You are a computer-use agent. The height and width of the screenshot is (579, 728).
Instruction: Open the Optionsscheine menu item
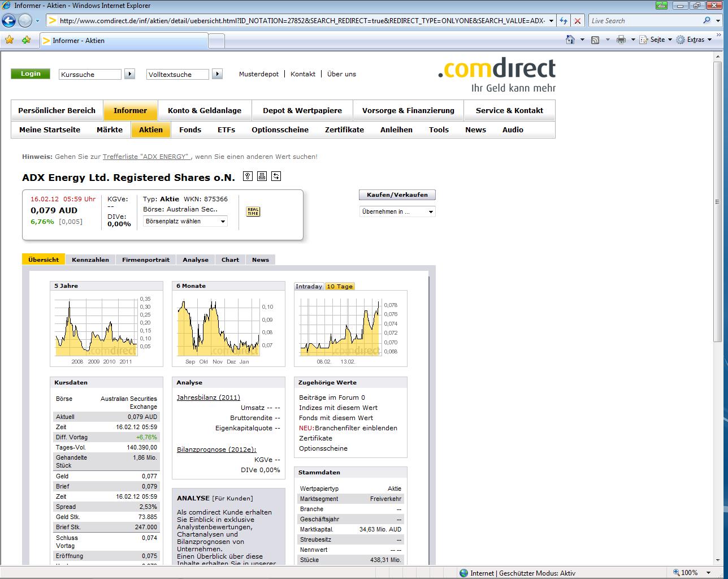tap(280, 129)
